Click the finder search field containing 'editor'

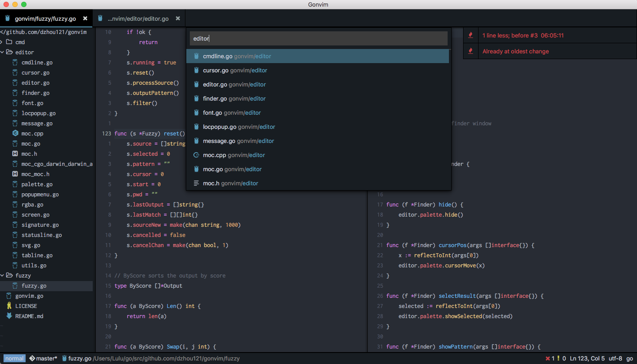click(x=319, y=38)
